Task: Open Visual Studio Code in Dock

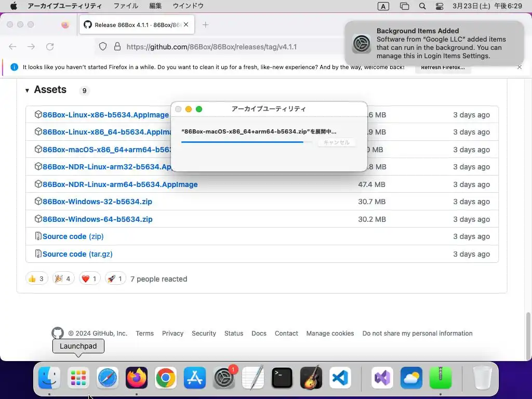Action: tap(340, 378)
